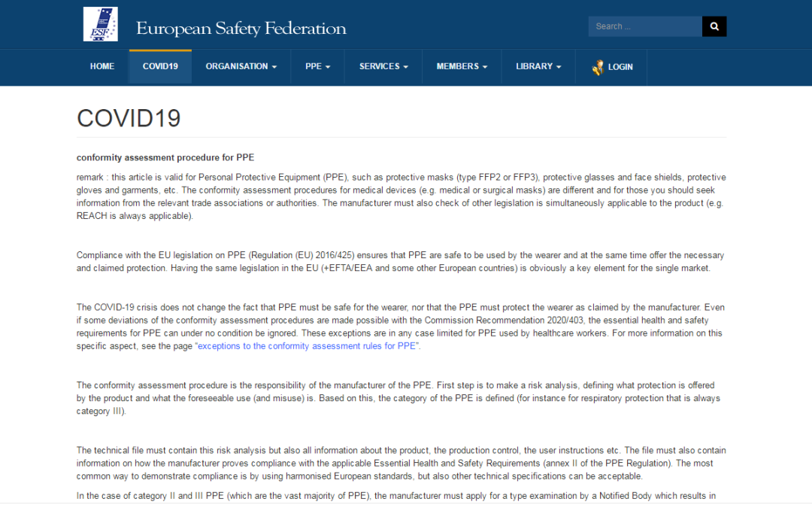Click the paragraph beginning 'remark : this article'

(x=401, y=196)
